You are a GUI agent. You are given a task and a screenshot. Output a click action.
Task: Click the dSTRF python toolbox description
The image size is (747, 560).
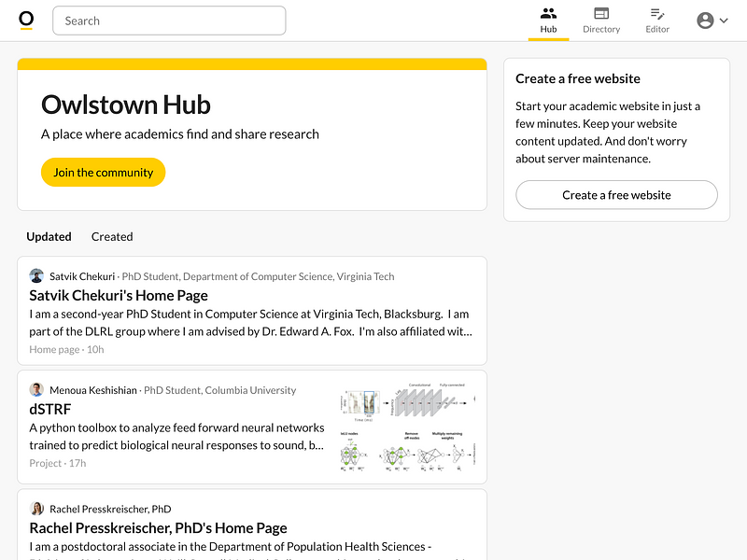(176, 436)
